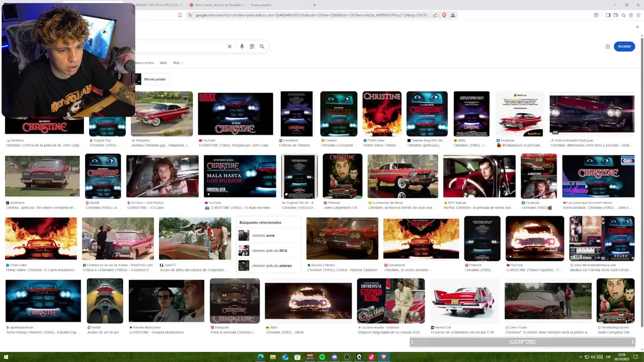Open the Windows Start menu
644x362 pixels.
pyautogui.click(x=7, y=357)
